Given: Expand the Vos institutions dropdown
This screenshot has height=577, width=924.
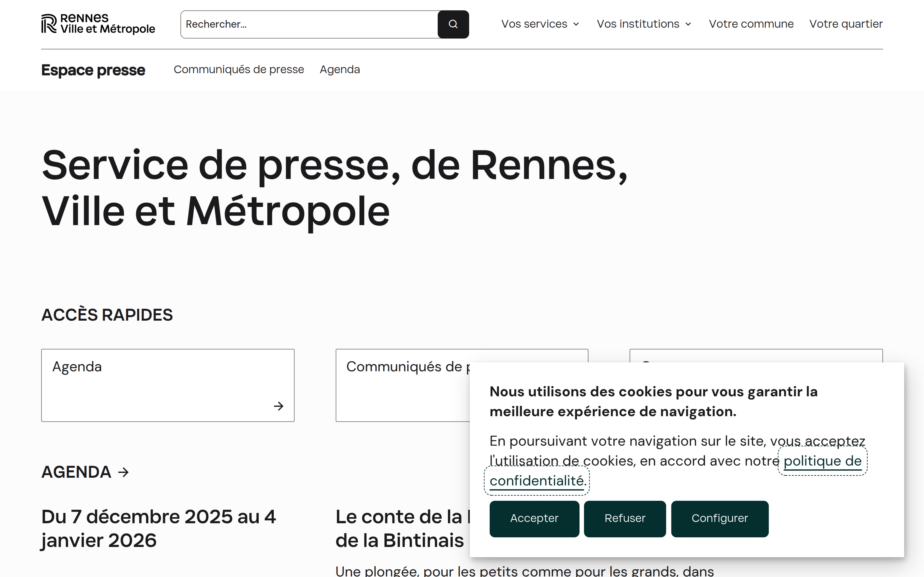Looking at the screenshot, I should 644,24.
